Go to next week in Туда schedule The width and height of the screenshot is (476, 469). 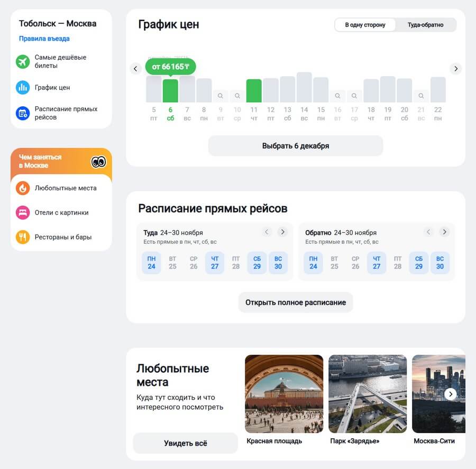click(282, 232)
